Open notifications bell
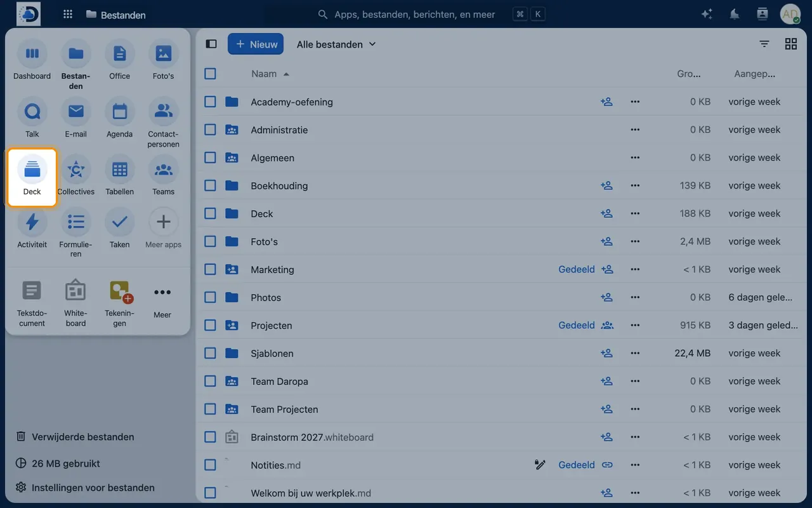 pyautogui.click(x=735, y=14)
